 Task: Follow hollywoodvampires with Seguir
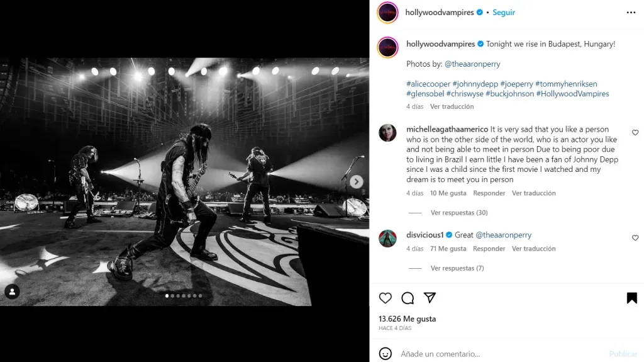click(x=503, y=13)
